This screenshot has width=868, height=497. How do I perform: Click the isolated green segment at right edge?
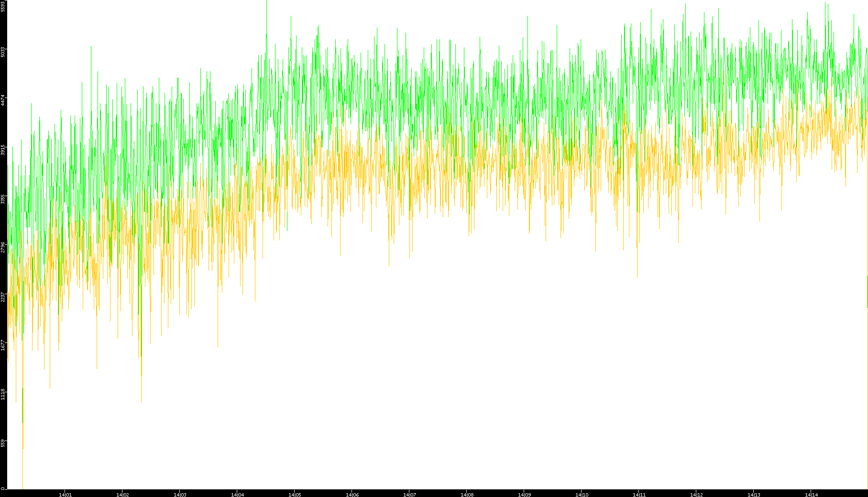point(867,292)
